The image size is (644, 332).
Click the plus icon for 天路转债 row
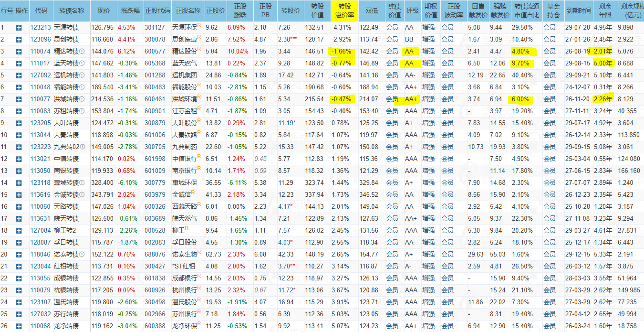[x=19, y=207]
